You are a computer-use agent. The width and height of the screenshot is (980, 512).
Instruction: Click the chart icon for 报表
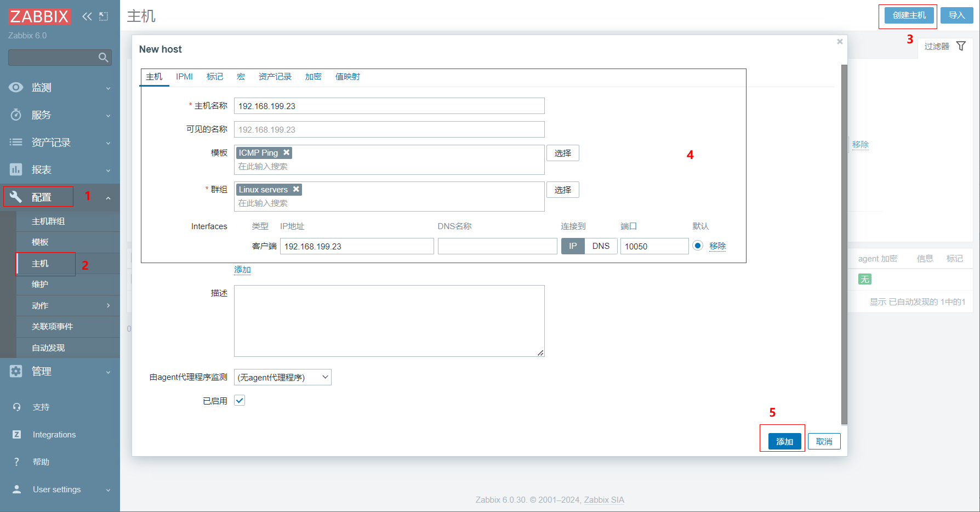16,169
